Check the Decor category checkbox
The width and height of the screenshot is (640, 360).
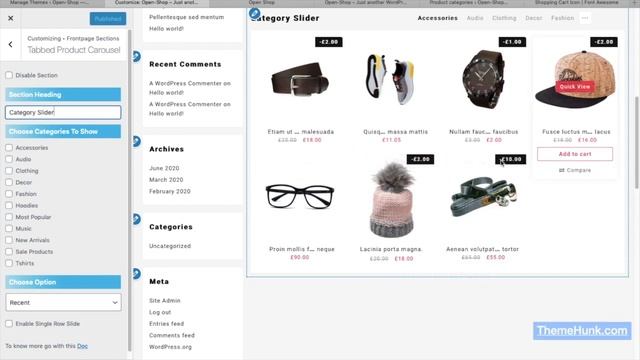pos(9,182)
